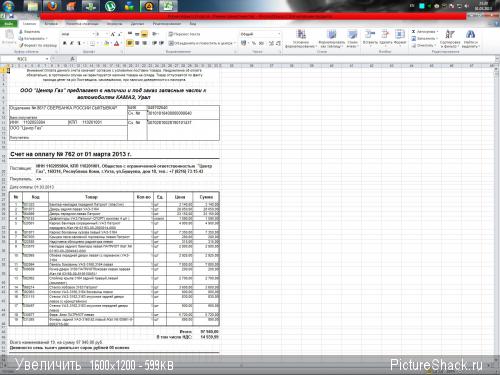The image size is (500, 375).
Task: Open the font size dropdown
Action: [x=107, y=34]
